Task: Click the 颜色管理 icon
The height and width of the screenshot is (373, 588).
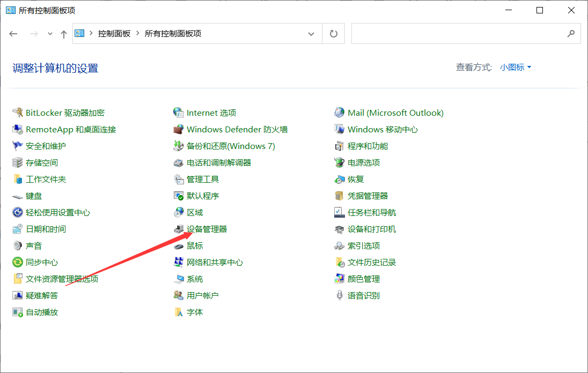Action: tap(340, 279)
